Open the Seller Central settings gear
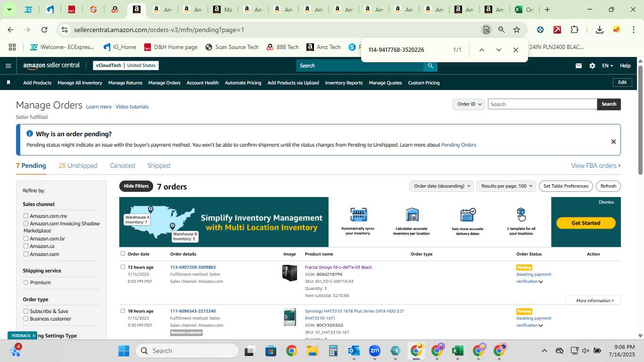Viewport: 644px width, 362px height. (592, 66)
